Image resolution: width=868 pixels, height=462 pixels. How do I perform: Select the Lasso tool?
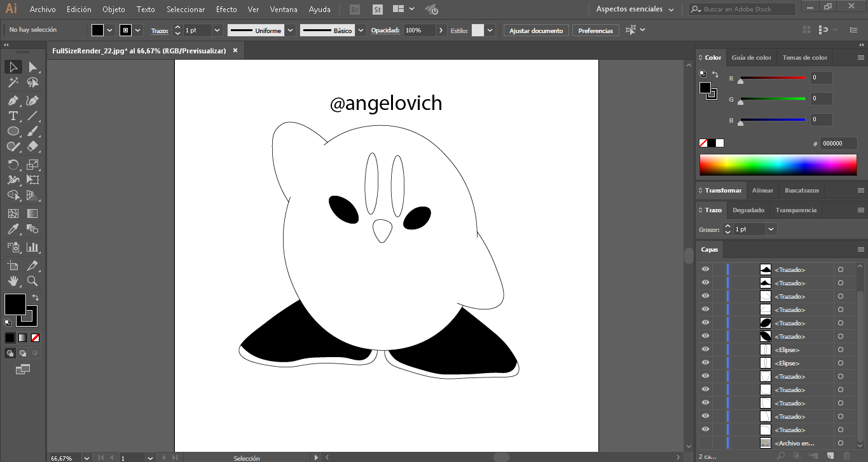point(32,83)
